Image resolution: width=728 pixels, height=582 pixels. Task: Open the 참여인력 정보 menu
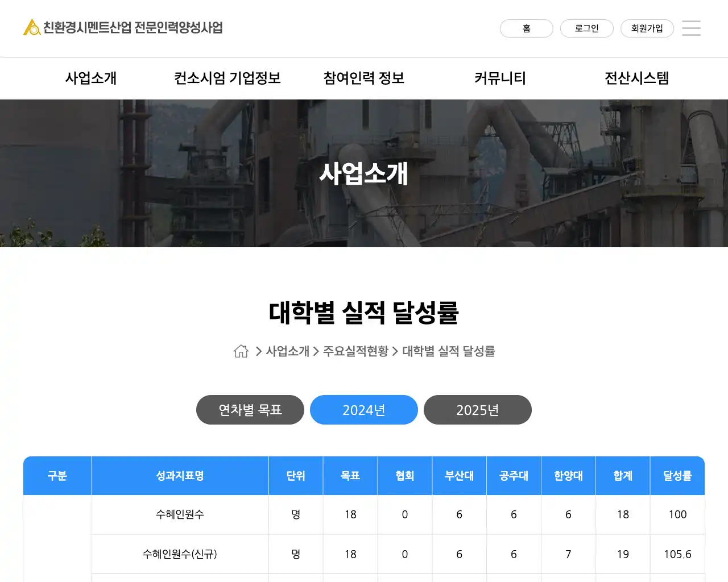(x=364, y=78)
